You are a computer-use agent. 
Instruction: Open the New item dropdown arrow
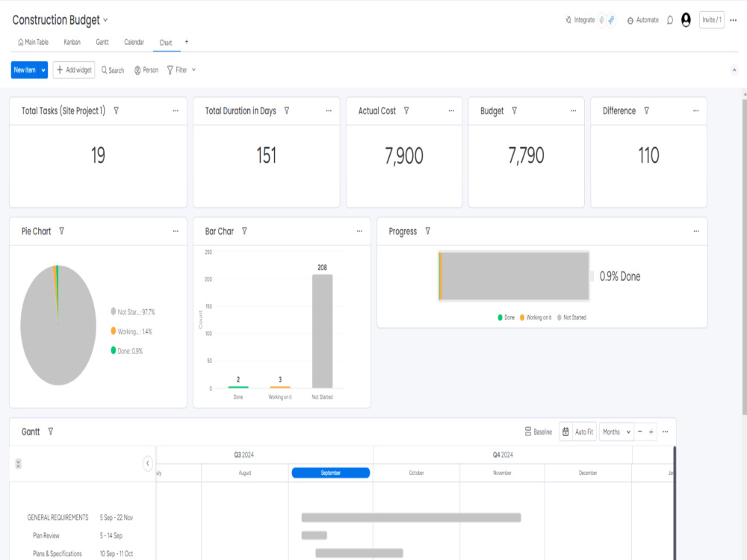point(43,70)
